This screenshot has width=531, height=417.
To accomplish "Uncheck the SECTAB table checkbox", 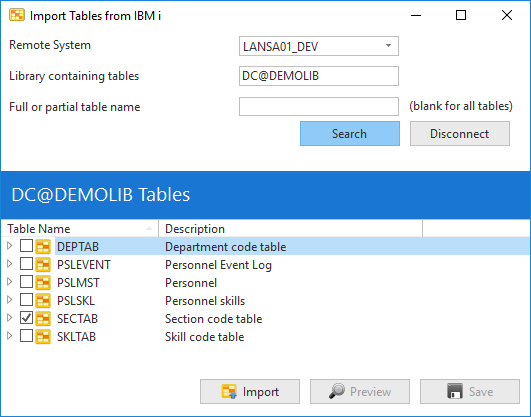I will tap(26, 318).
